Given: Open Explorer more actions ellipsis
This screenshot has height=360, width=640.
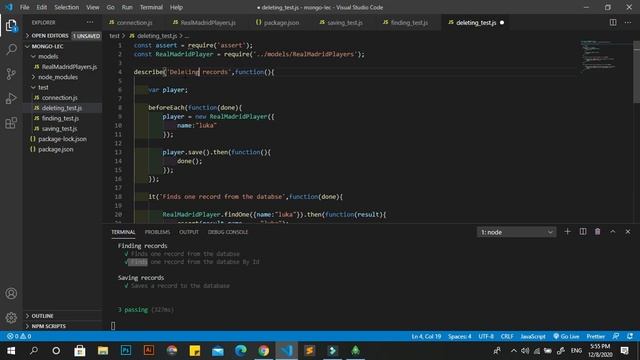Looking at the screenshot, I should pyautogui.click(x=90, y=22).
